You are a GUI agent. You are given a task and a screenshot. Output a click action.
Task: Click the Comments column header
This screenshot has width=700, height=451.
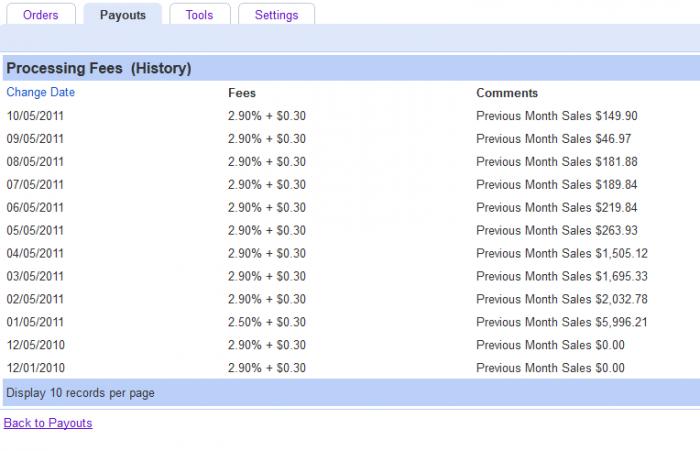point(507,93)
